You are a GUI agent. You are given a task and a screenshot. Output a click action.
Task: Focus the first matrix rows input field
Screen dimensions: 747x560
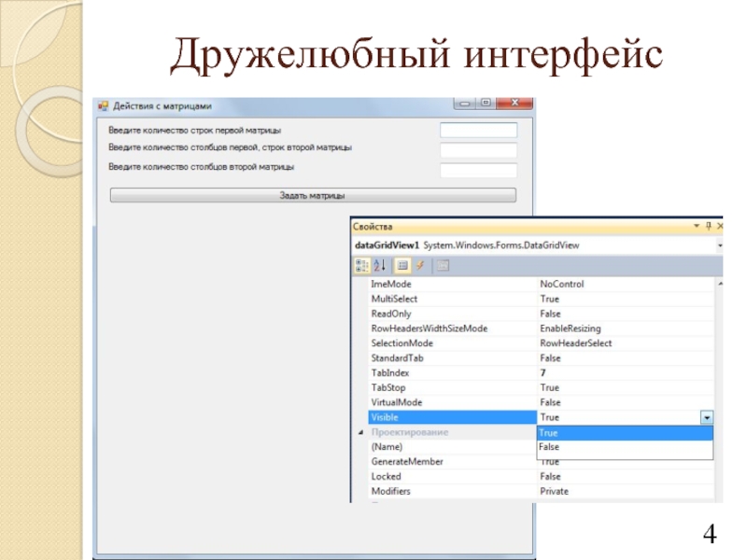click(x=478, y=131)
